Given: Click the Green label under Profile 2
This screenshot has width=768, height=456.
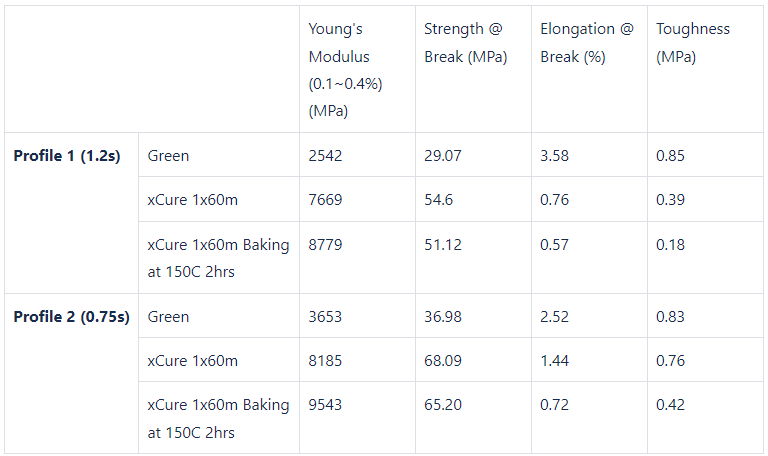Looking at the screenshot, I should (168, 317).
